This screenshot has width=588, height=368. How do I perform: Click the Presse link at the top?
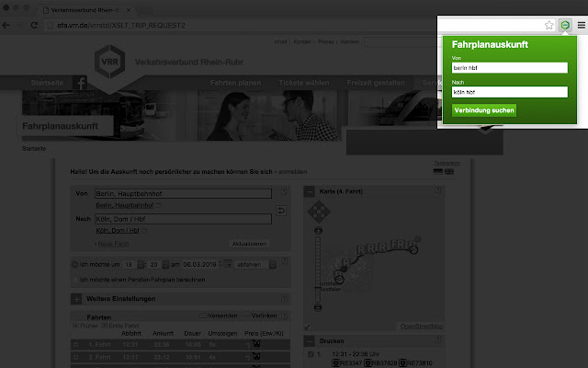click(325, 41)
